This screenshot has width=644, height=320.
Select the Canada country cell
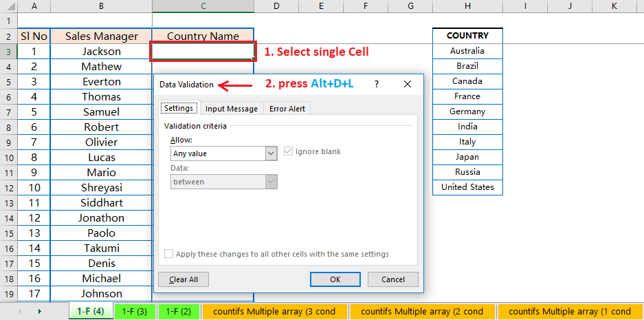(x=467, y=81)
